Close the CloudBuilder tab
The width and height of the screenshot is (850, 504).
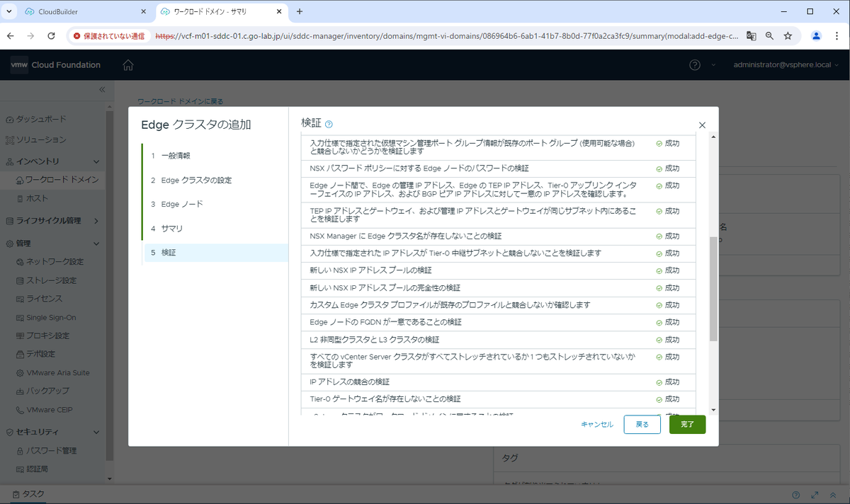[x=143, y=12]
